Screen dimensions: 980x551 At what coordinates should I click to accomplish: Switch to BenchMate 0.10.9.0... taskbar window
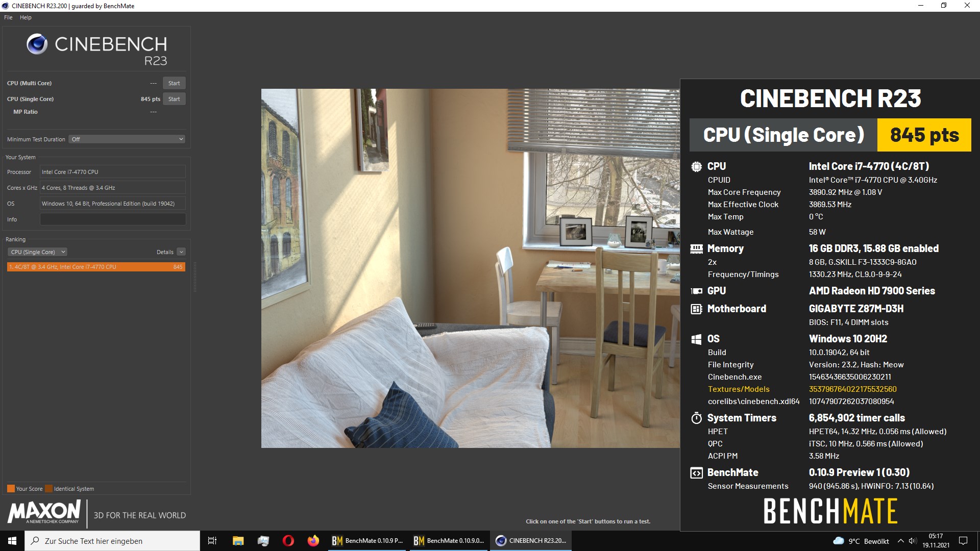449,541
